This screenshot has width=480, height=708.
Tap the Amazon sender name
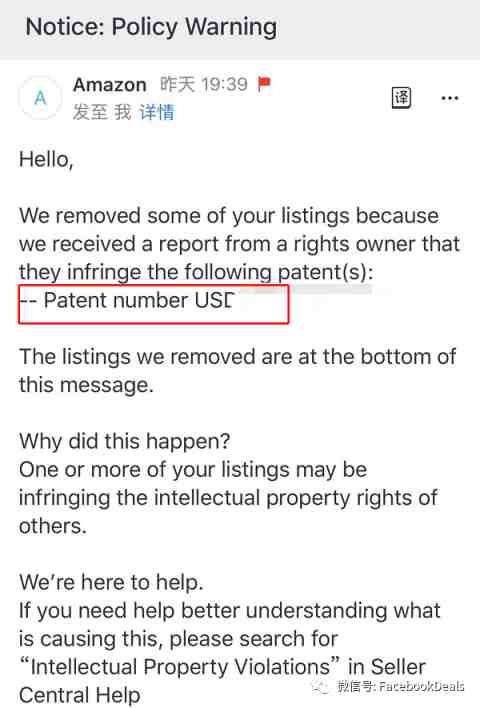coord(110,84)
